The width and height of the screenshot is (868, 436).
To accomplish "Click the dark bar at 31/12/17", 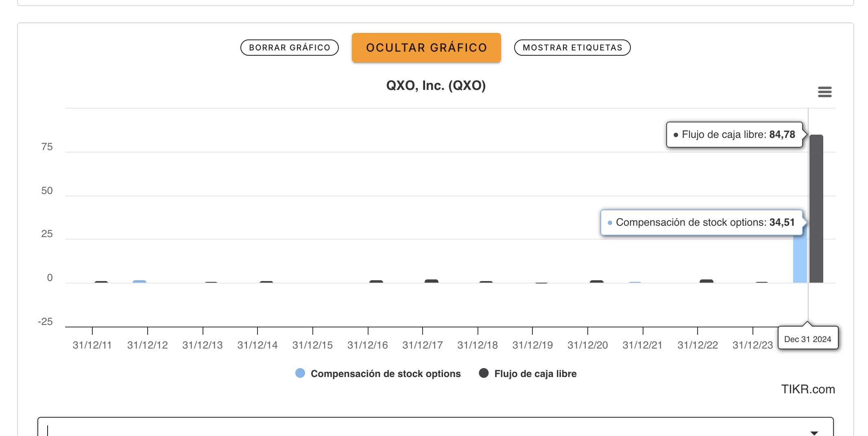I will point(432,281).
